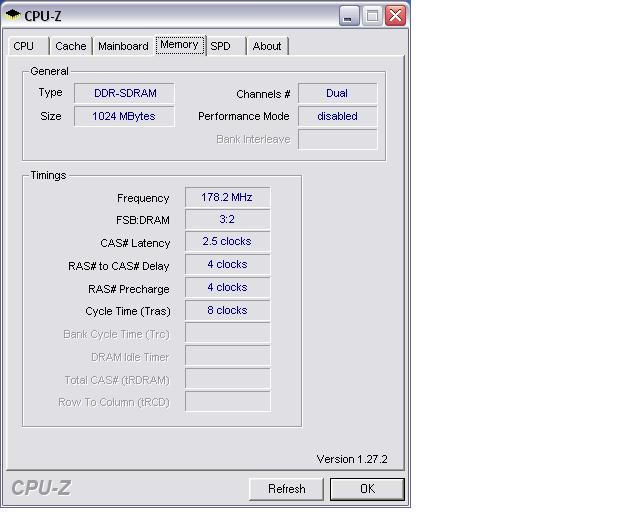Click the empty Bank Interleave field
The height and width of the screenshot is (512, 640).
tap(338, 139)
